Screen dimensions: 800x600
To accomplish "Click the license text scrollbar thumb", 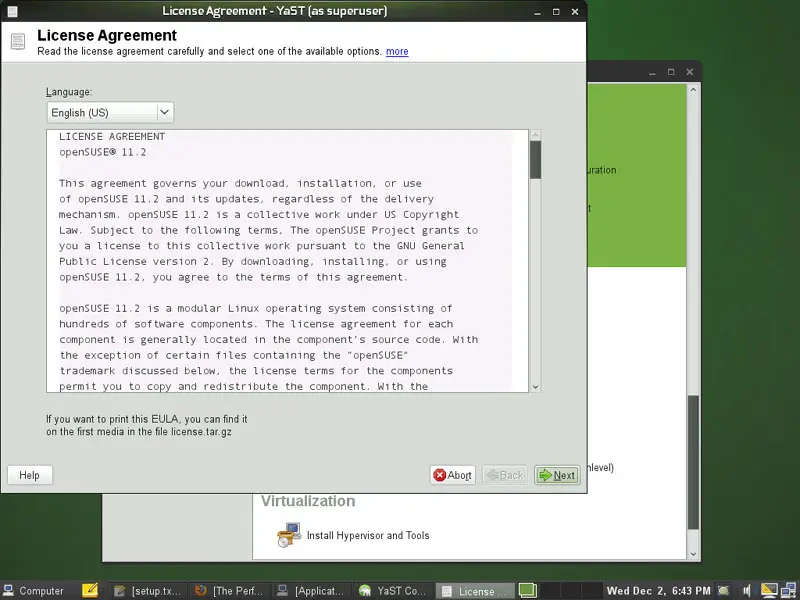I will 535,160.
